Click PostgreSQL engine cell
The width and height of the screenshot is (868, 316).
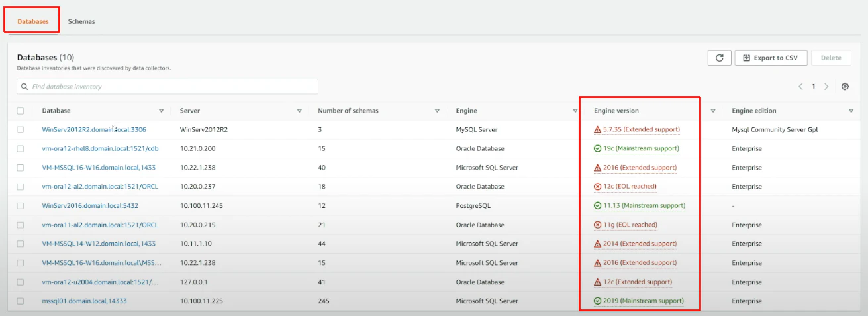[x=473, y=205]
